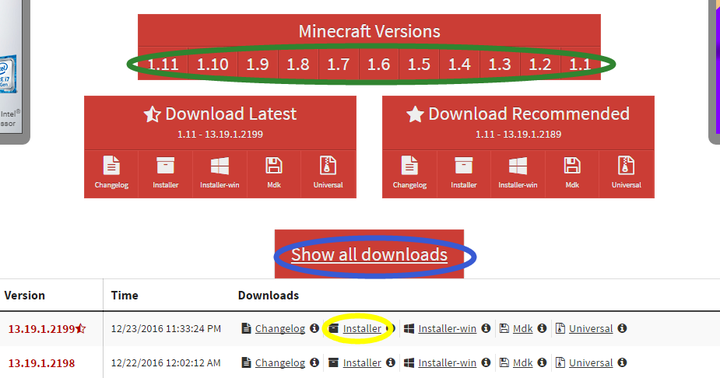
Task: Click info icon after Universal for 13.19.1.2198
Action: (622, 362)
